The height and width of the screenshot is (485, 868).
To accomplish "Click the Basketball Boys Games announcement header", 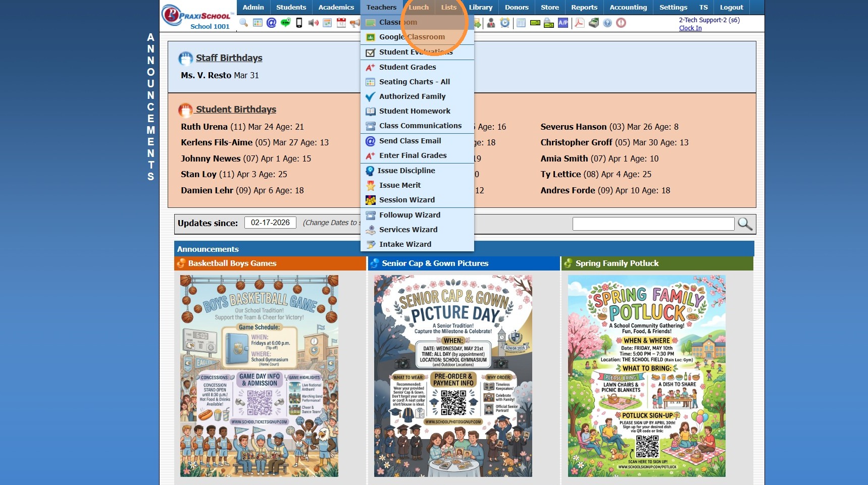I will click(270, 263).
